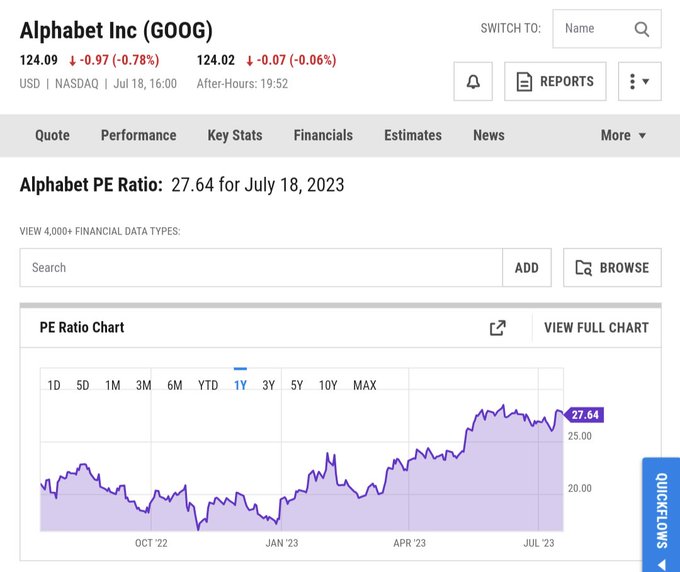This screenshot has width=680, height=572.
Task: Click the -0.97 (-0.78%) price change
Action: click(114, 60)
